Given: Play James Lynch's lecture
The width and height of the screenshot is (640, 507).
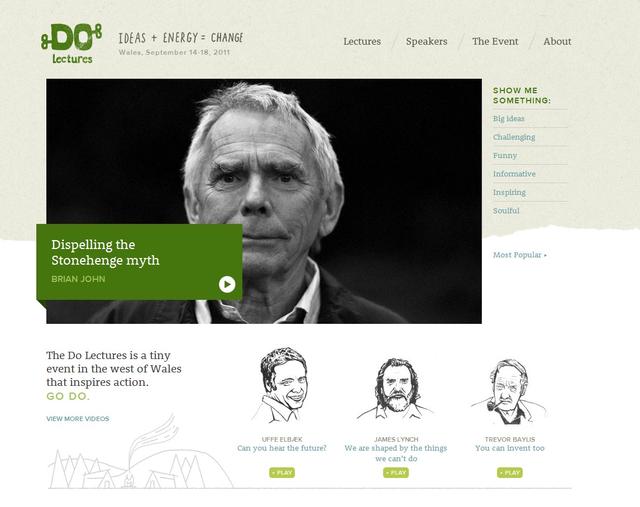Looking at the screenshot, I should pos(396,473).
